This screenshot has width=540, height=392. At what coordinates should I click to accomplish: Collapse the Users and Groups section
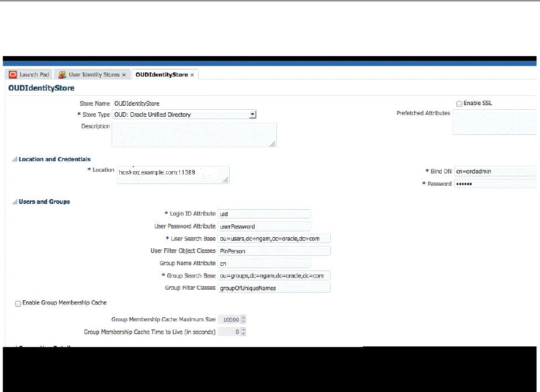point(15,202)
